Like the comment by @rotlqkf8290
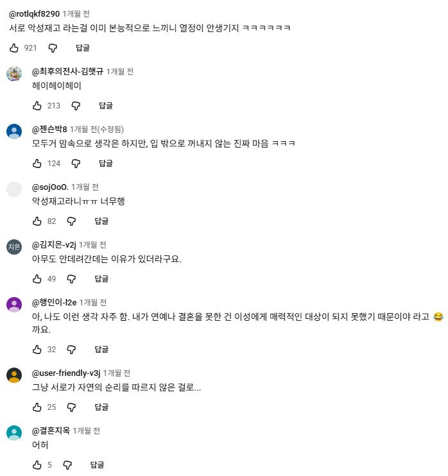This screenshot has height=476, width=448. pos(14,48)
